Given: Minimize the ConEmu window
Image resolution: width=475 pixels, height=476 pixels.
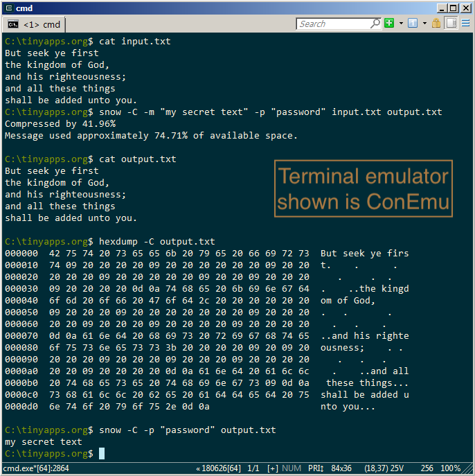Looking at the screenshot, I should pyautogui.click(x=438, y=8).
